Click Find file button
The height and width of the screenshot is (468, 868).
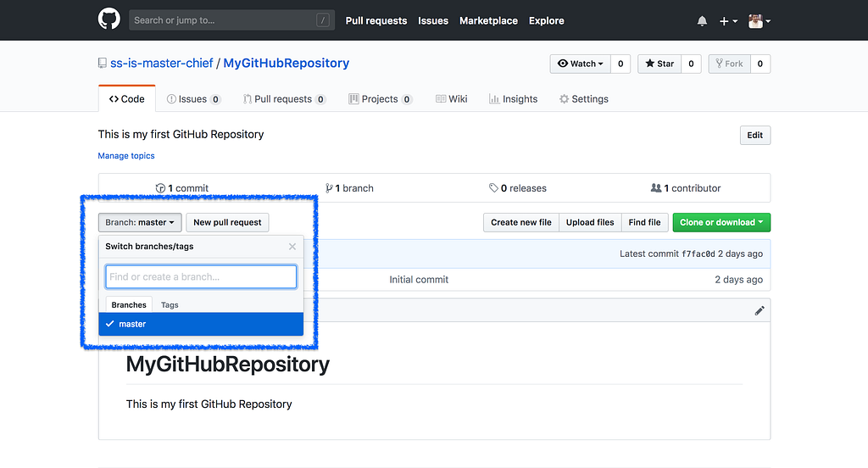(645, 222)
